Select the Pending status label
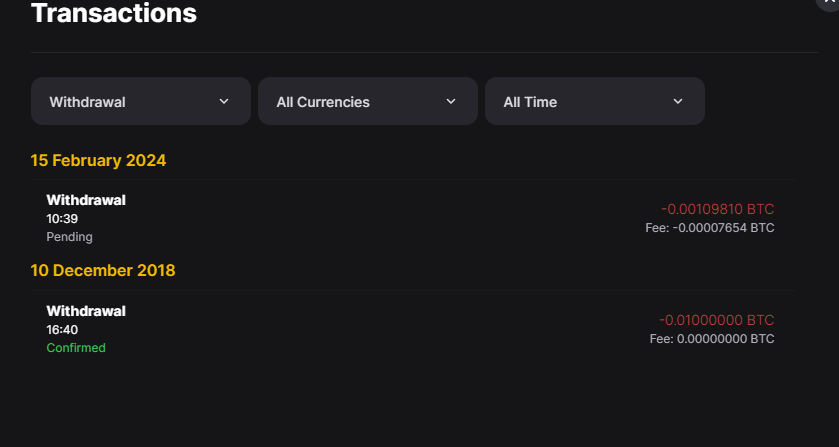The height and width of the screenshot is (447, 839). [70, 237]
